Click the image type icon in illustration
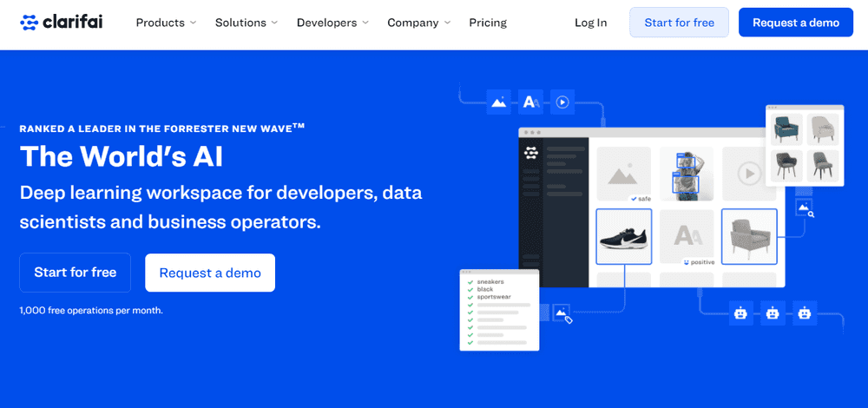The height and width of the screenshot is (408, 868). pos(499,102)
